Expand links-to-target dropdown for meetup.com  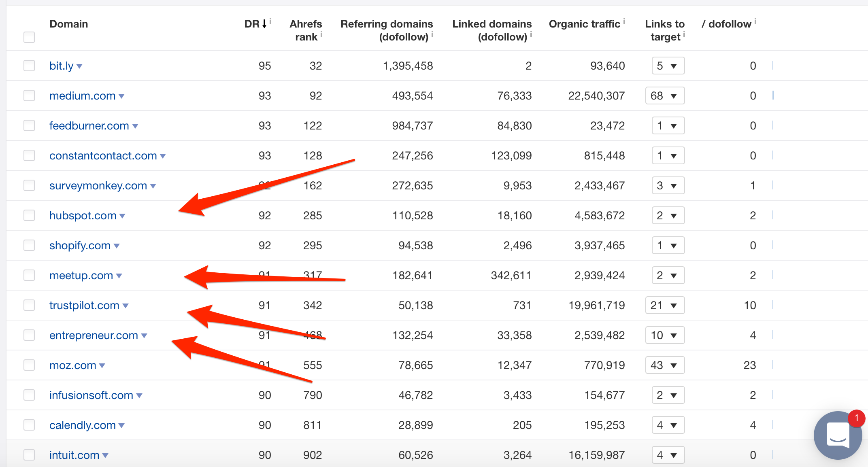668,275
